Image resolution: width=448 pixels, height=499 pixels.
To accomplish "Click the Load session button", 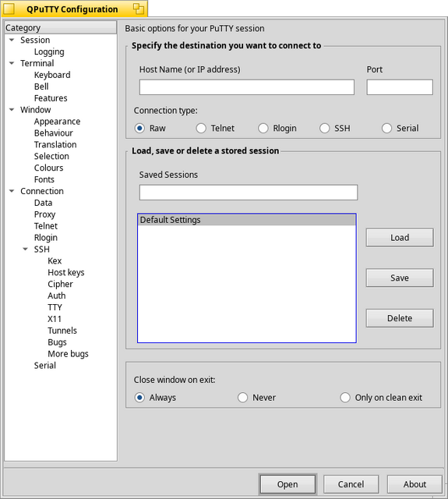I will pos(400,237).
